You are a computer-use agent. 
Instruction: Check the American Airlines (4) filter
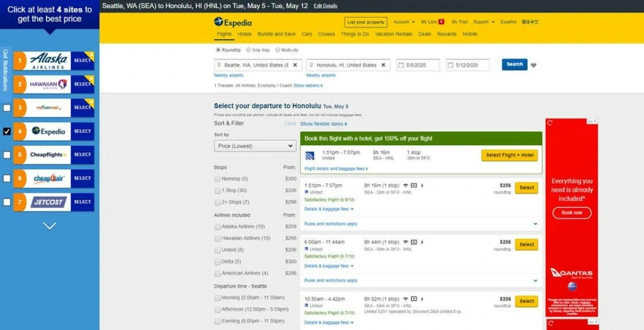(217, 273)
